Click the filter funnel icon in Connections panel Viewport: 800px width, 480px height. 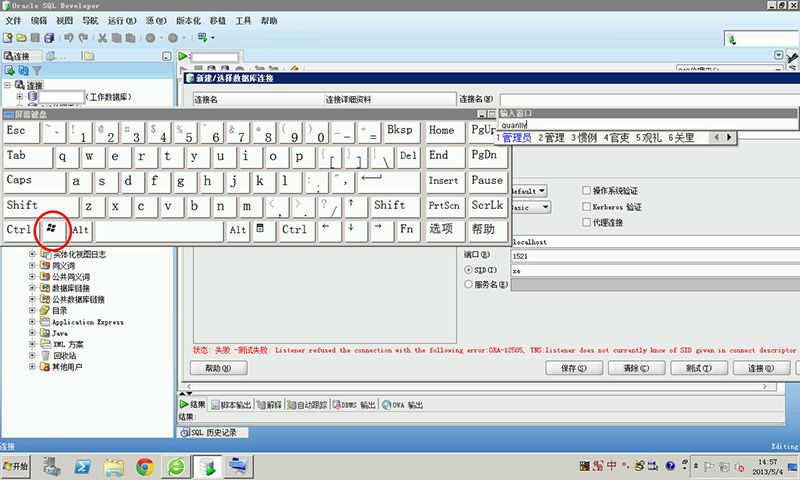(37, 71)
